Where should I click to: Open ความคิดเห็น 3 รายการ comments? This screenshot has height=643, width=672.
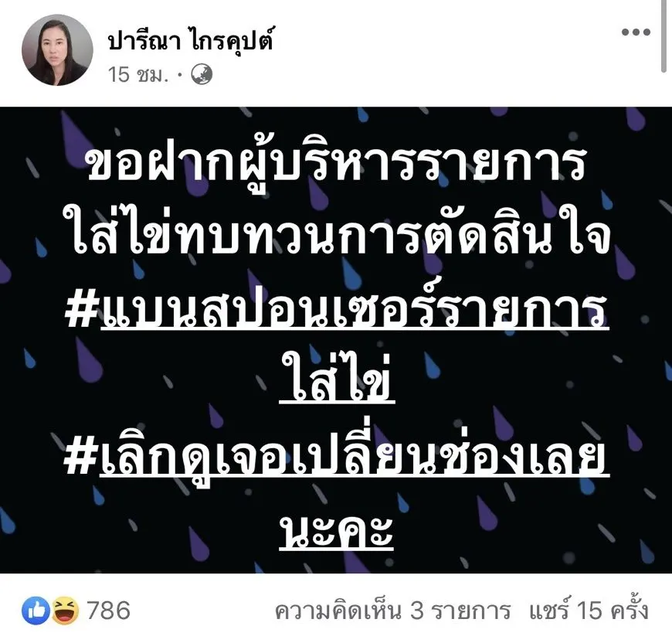[x=392, y=611]
